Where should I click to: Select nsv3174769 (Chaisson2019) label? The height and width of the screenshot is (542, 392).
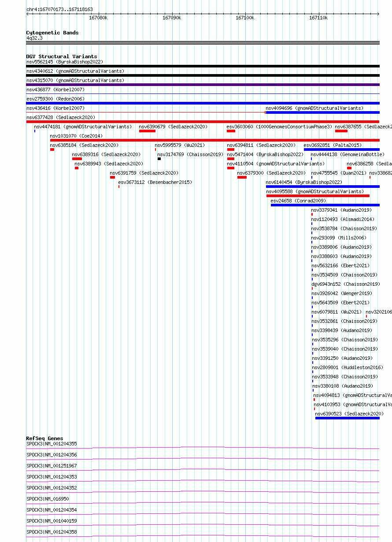point(190,154)
